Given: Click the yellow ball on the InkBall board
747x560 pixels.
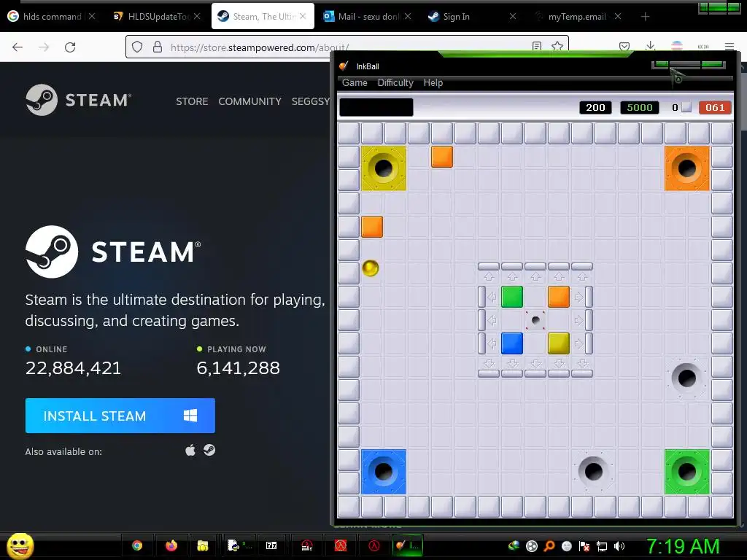Looking at the screenshot, I should 370,268.
